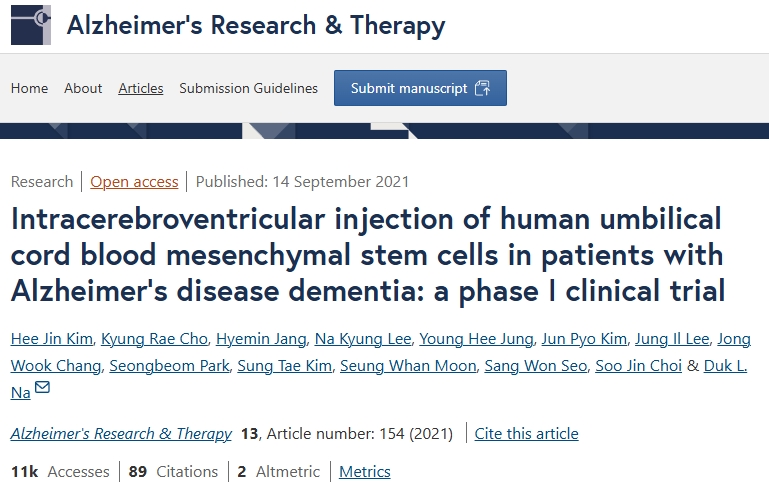Open author Hee Jin Kim's profile

[x=49, y=339]
